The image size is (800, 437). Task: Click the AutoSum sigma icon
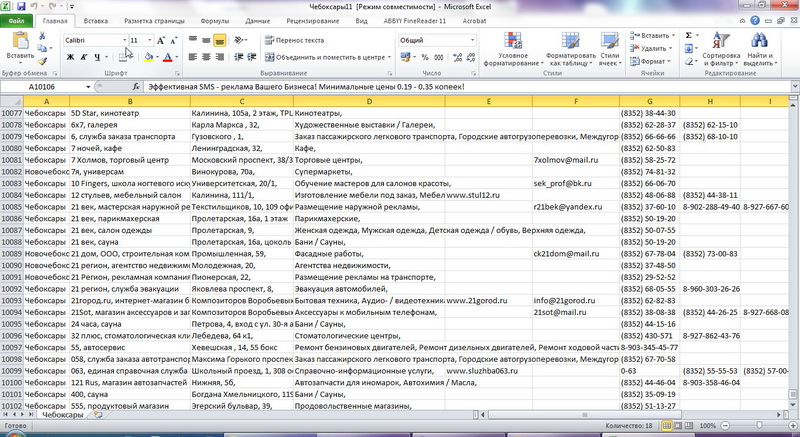(x=689, y=35)
